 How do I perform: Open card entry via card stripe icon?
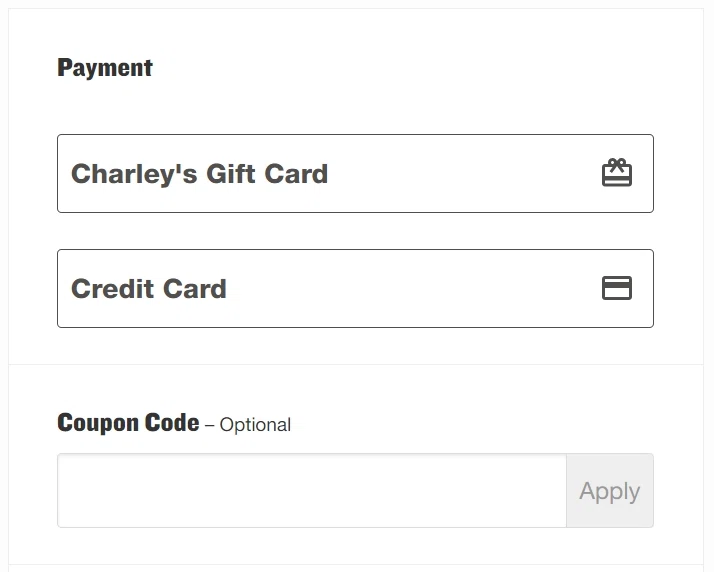click(x=616, y=288)
